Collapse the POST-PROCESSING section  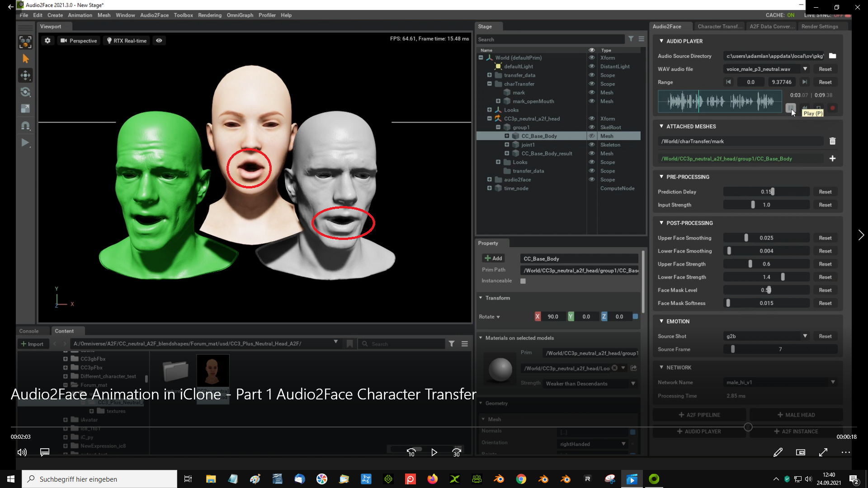(661, 223)
